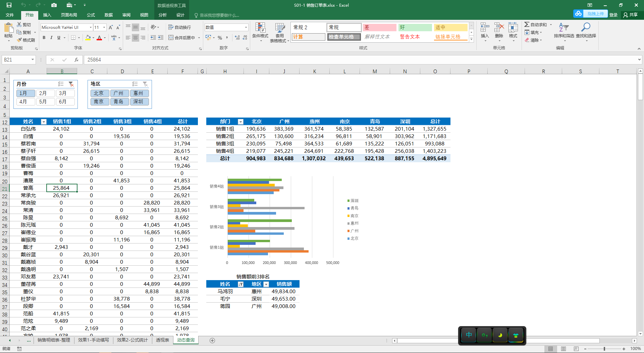Toggle Wrap Text (自动换行)

179,27
